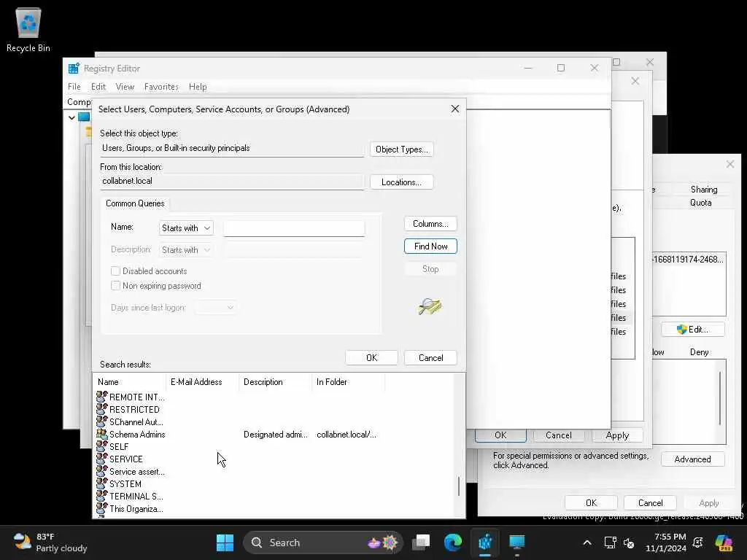Open the View menu in Registry Editor
The width and height of the screenshot is (747, 560).
point(125,87)
